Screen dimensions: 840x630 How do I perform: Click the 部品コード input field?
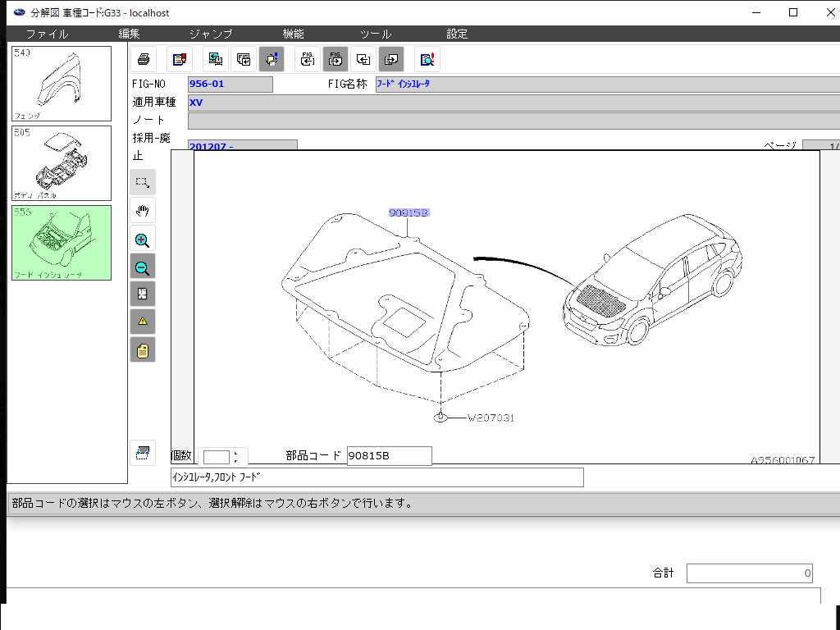[389, 456]
